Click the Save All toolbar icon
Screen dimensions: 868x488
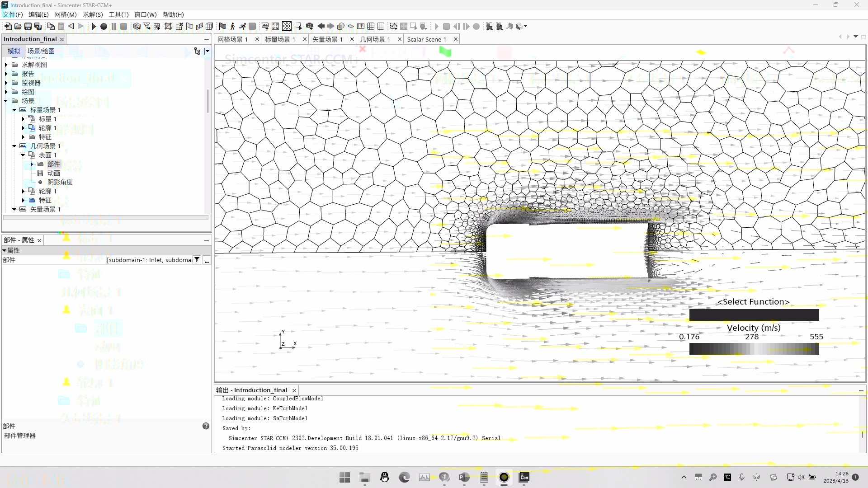click(38, 26)
